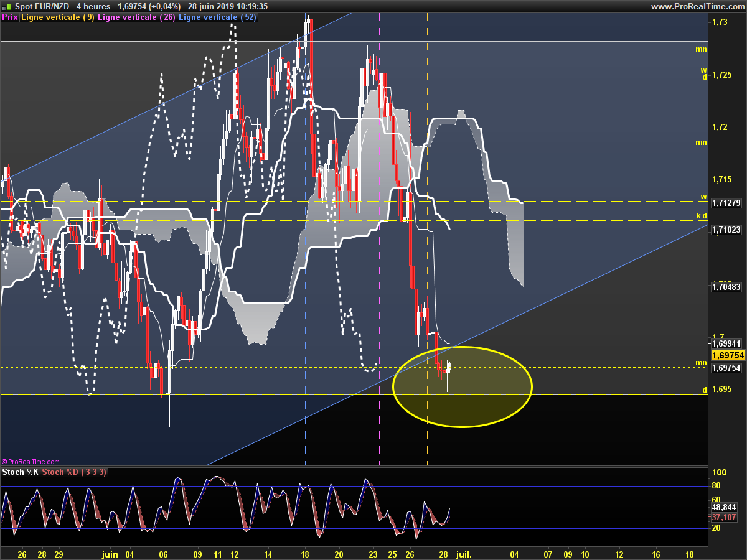This screenshot has height=560, width=747.
Task: Click the highlighted current price tag 1,69754
Action: [x=728, y=355]
